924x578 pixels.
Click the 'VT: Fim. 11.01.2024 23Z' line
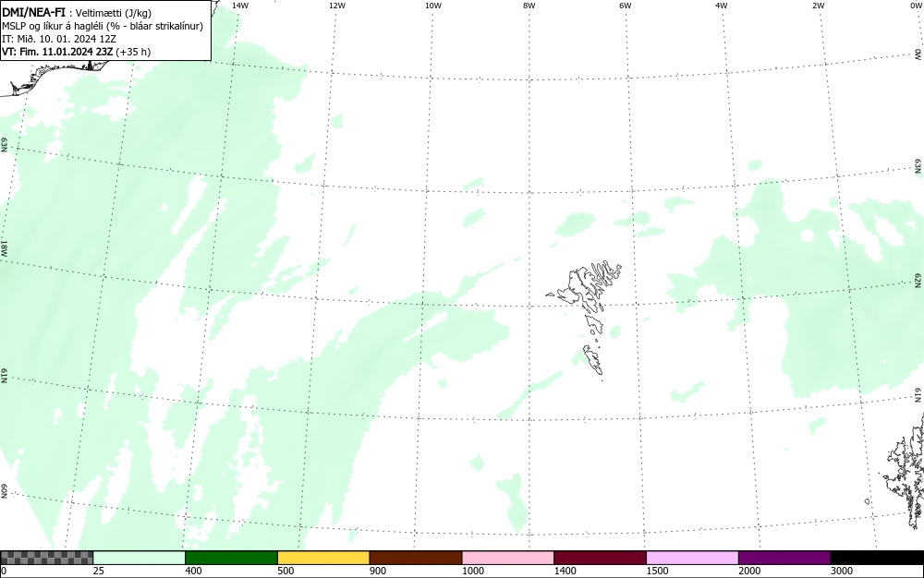coord(76,52)
